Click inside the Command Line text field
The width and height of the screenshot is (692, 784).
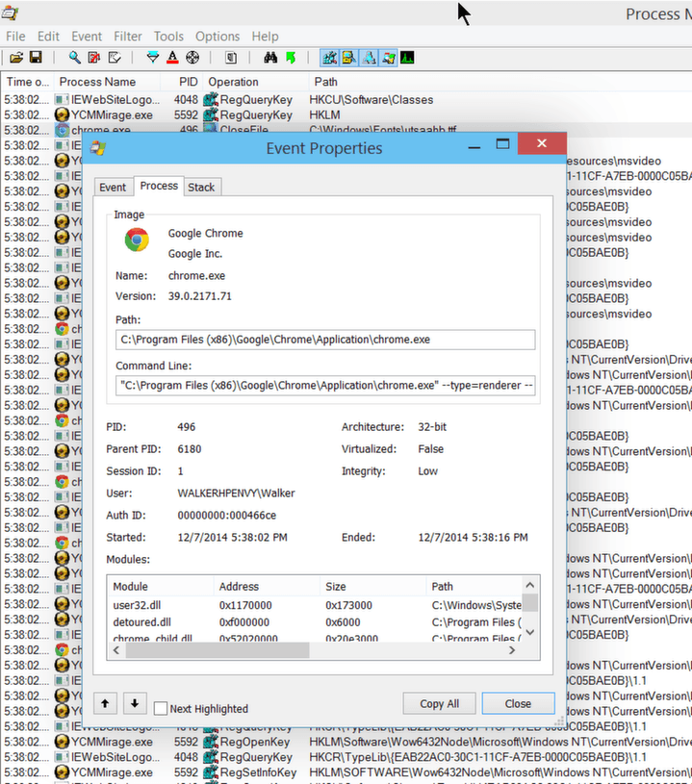[x=325, y=386]
